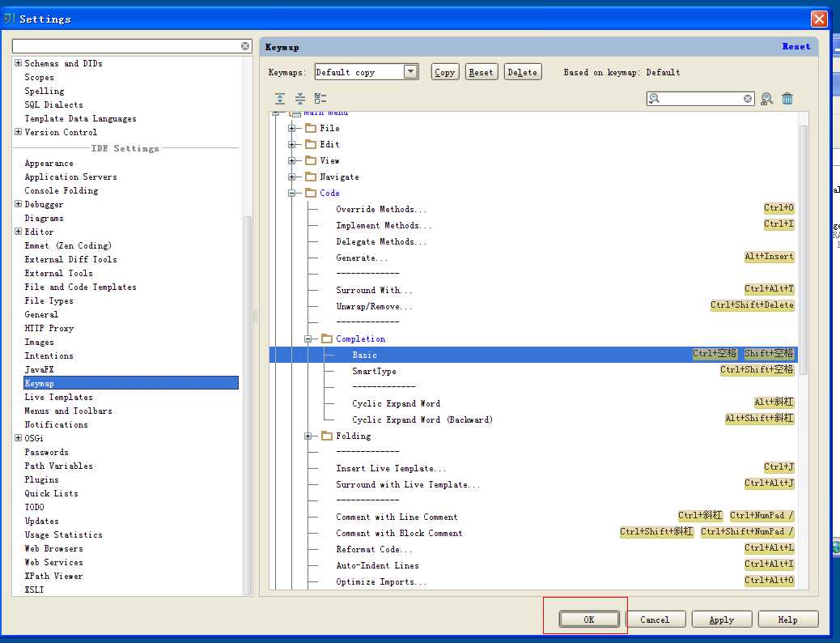This screenshot has height=643, width=840.
Task: Click the Delete keymap button
Action: coord(522,72)
